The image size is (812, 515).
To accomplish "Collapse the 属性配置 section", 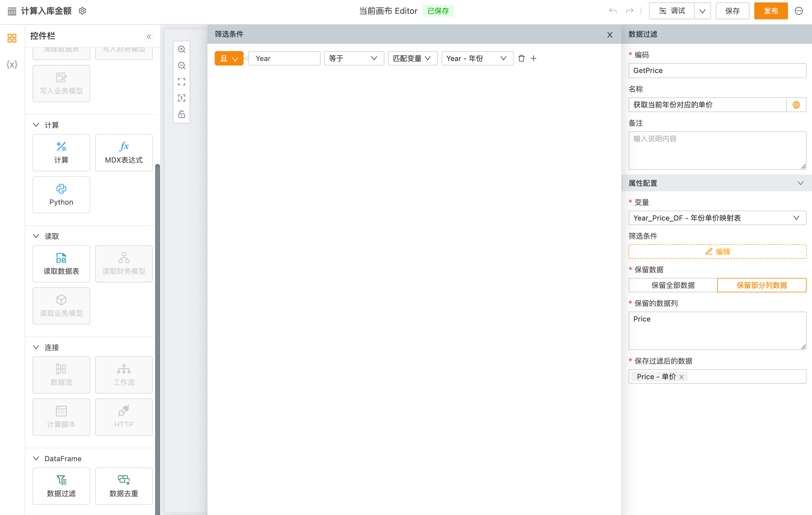I will click(x=800, y=183).
